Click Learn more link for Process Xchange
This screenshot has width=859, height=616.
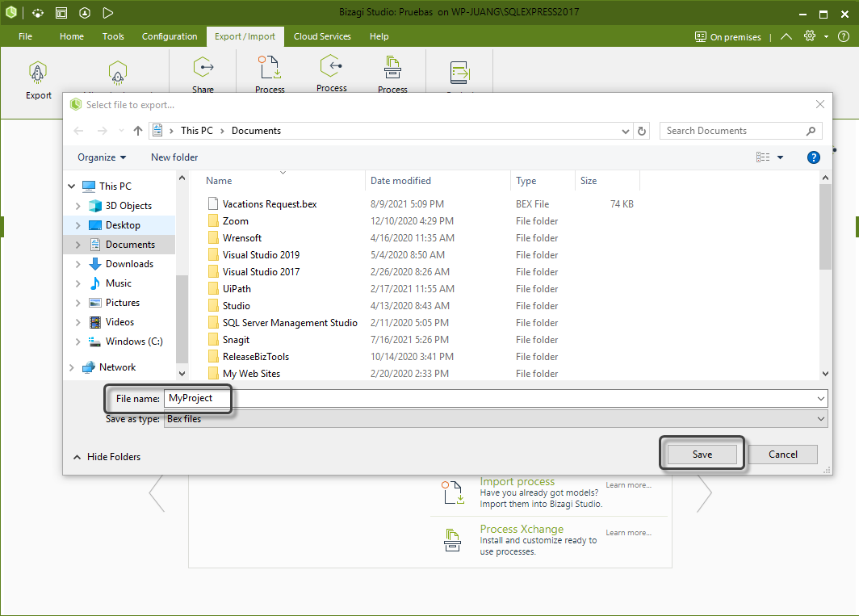(628, 533)
